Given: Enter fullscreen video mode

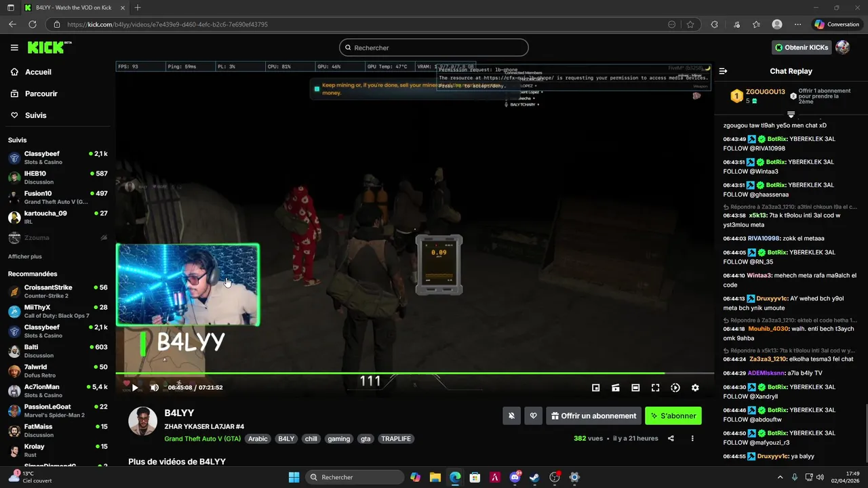Looking at the screenshot, I should 655,388.
